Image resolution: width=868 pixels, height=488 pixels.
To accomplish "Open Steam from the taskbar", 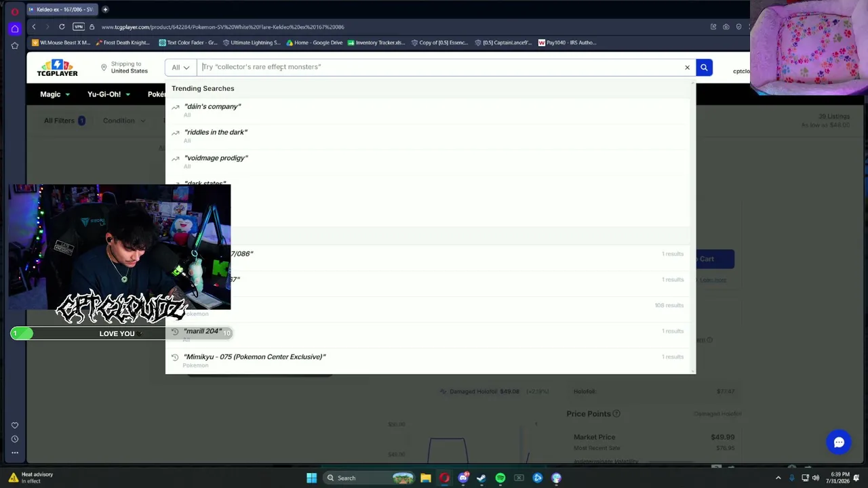I will pos(481,478).
